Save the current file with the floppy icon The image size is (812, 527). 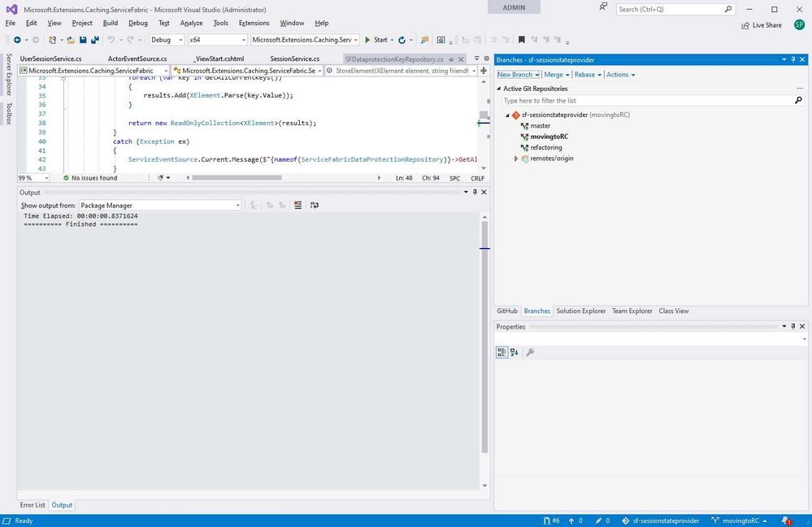(x=83, y=40)
